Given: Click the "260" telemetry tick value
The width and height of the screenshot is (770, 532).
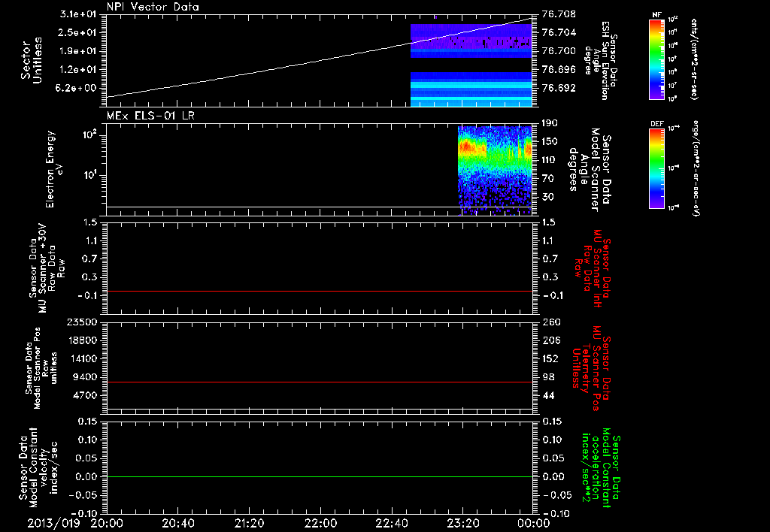Looking at the screenshot, I should coord(550,322).
